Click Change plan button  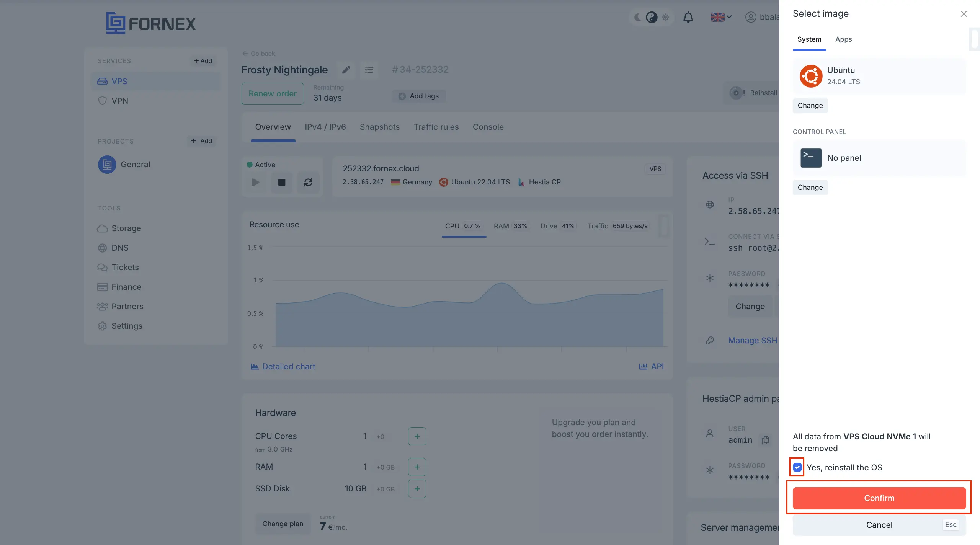point(283,524)
